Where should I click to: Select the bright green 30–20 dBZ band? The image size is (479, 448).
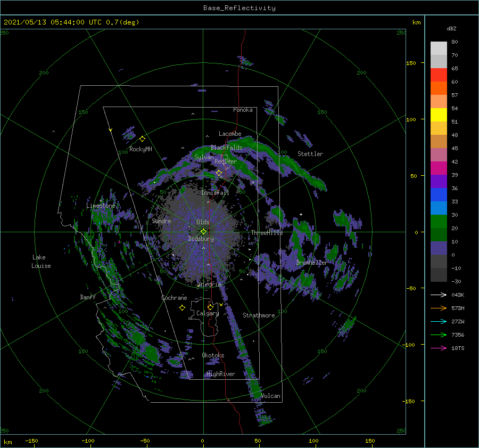click(x=439, y=222)
